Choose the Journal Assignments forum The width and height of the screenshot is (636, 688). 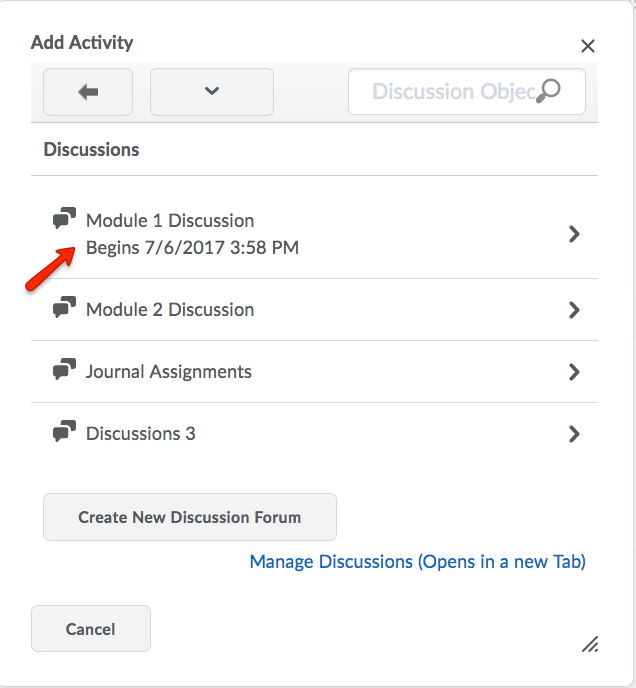point(169,372)
